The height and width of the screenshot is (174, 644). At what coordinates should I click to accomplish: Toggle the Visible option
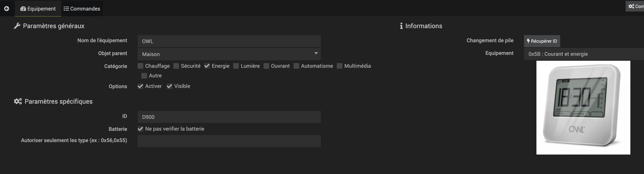[x=170, y=86]
